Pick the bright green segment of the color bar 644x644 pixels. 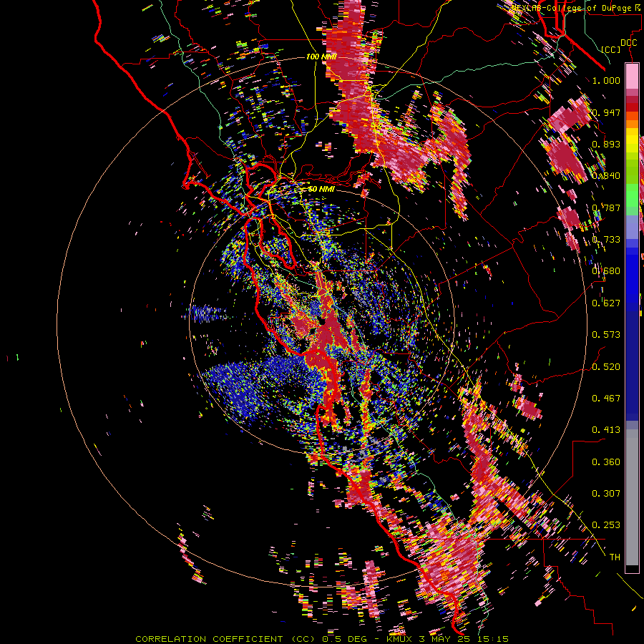pyautogui.click(x=632, y=195)
